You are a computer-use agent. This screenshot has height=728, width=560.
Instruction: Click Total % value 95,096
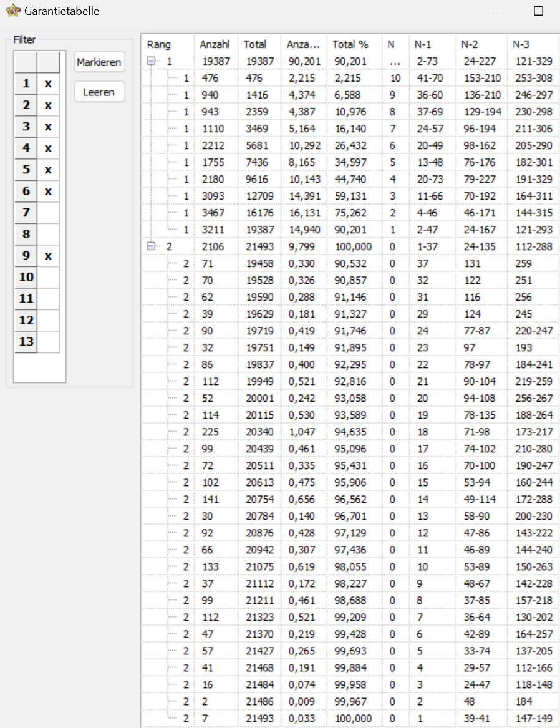click(x=350, y=449)
